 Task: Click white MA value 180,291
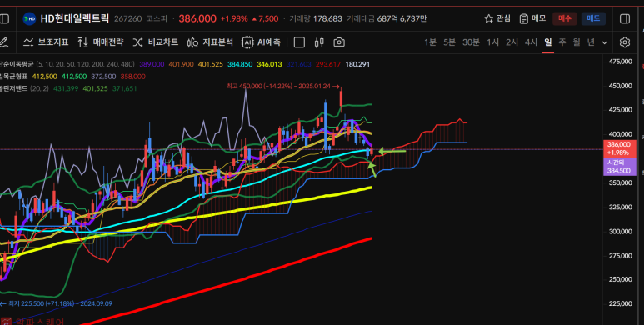(357, 64)
